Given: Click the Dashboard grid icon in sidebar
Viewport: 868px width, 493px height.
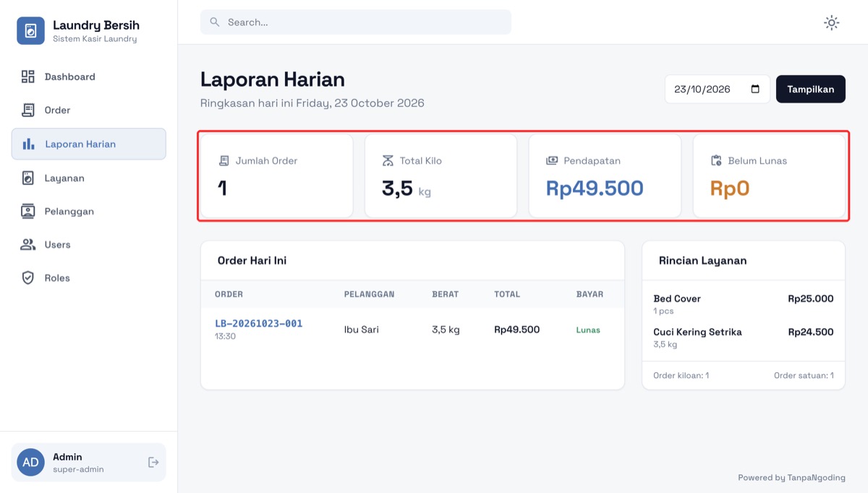Looking at the screenshot, I should tap(28, 77).
